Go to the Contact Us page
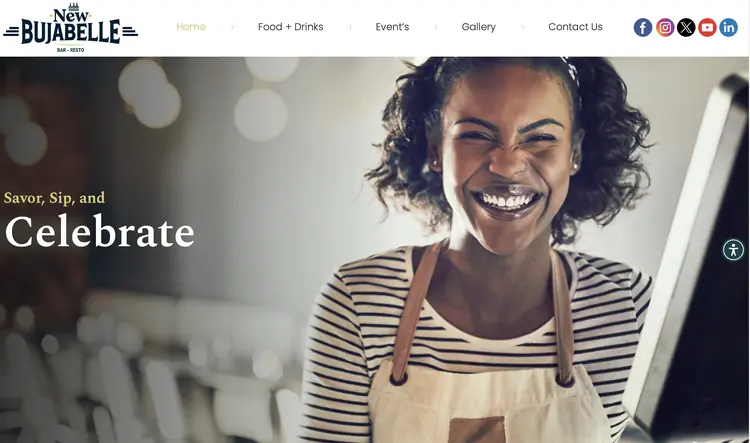750x443 pixels. point(575,27)
